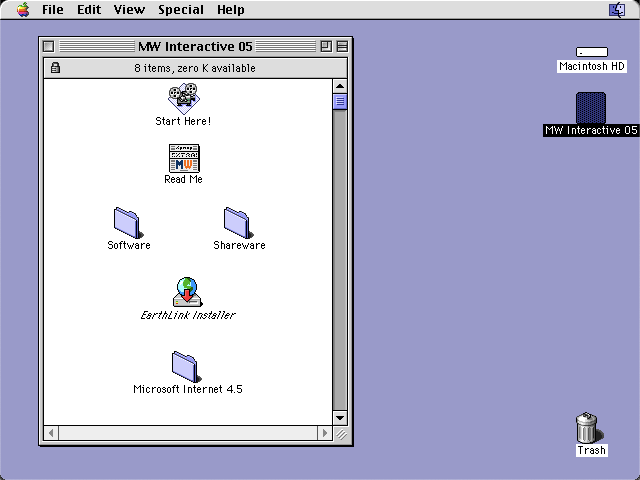This screenshot has width=640, height=480.
Task: Open the File menu
Action: click(53, 9)
